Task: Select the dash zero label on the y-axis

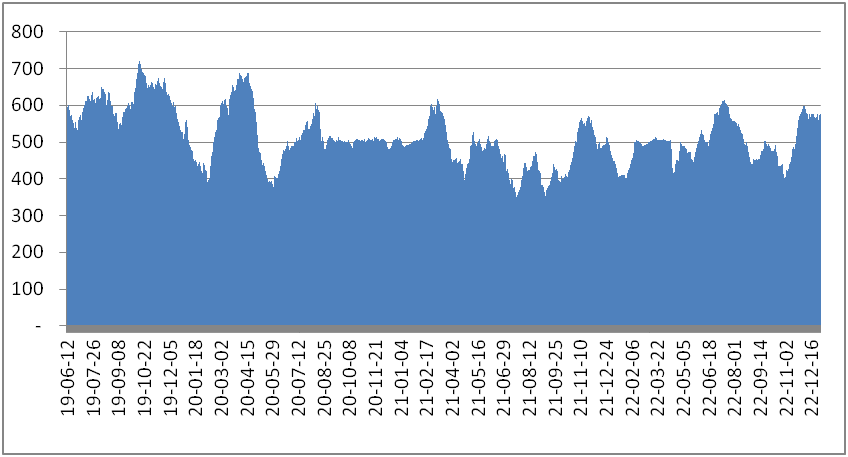Action: click(x=38, y=326)
